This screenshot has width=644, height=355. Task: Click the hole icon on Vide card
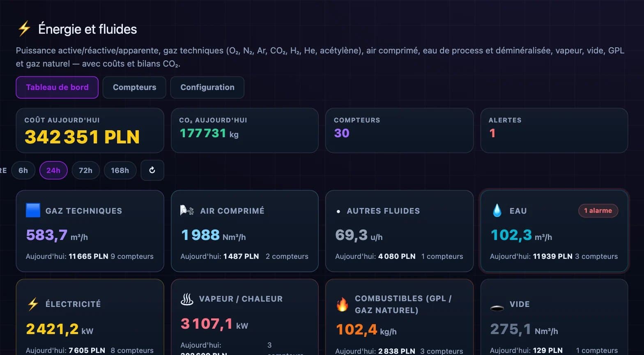[497, 308]
